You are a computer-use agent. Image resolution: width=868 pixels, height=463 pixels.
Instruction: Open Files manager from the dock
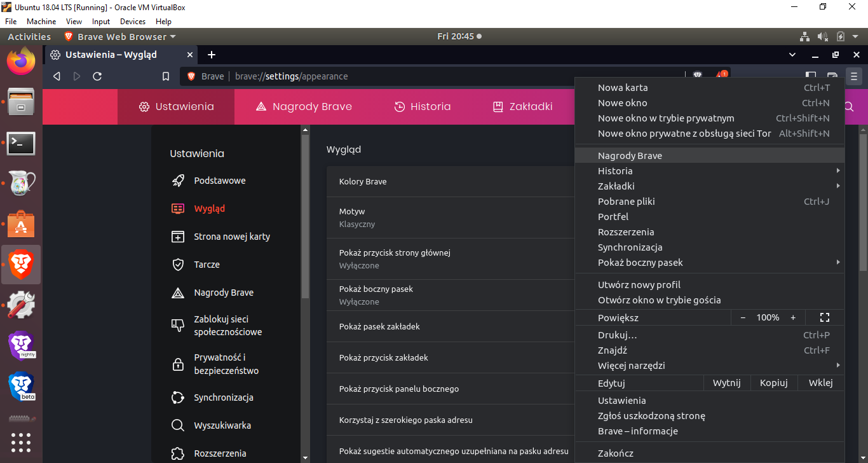coord(21,102)
